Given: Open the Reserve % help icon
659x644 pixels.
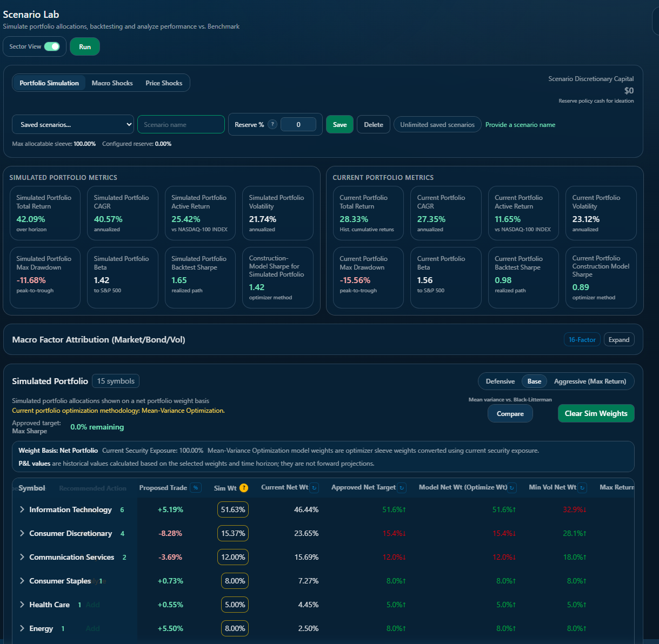Looking at the screenshot, I should pyautogui.click(x=272, y=124).
